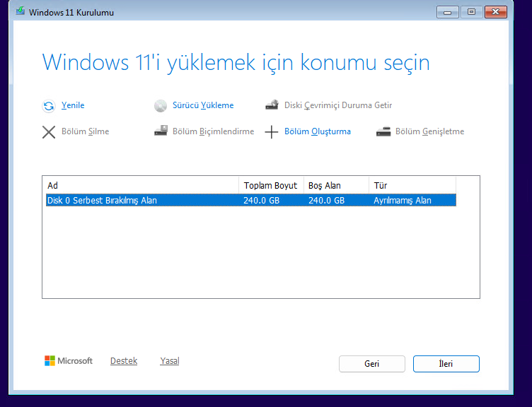Image resolution: width=532 pixels, height=407 pixels.
Task: Sort by the Toplam Boyut column header
Action: (271, 185)
